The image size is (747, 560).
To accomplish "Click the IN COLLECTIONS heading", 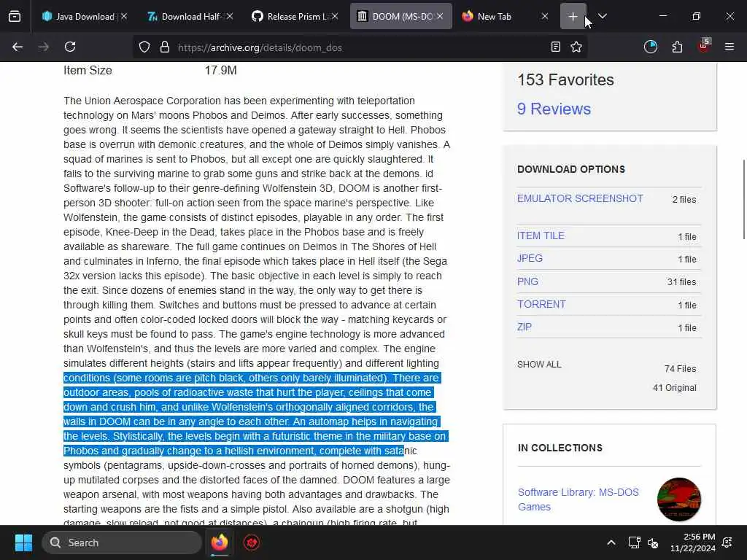I will pos(560,448).
